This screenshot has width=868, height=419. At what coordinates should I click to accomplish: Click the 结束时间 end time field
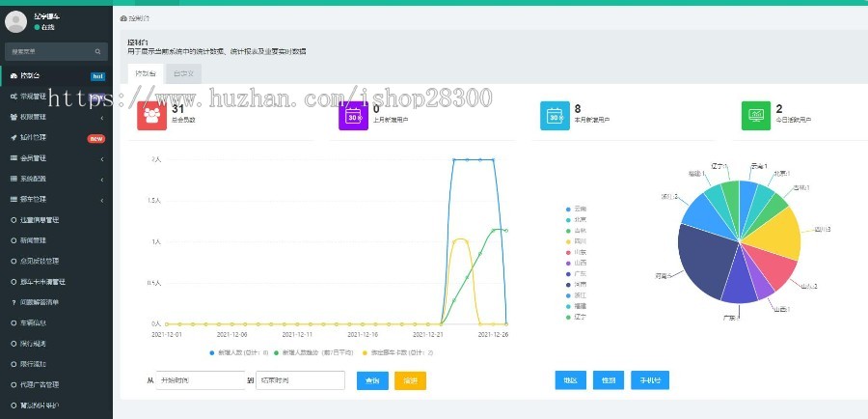(x=300, y=380)
